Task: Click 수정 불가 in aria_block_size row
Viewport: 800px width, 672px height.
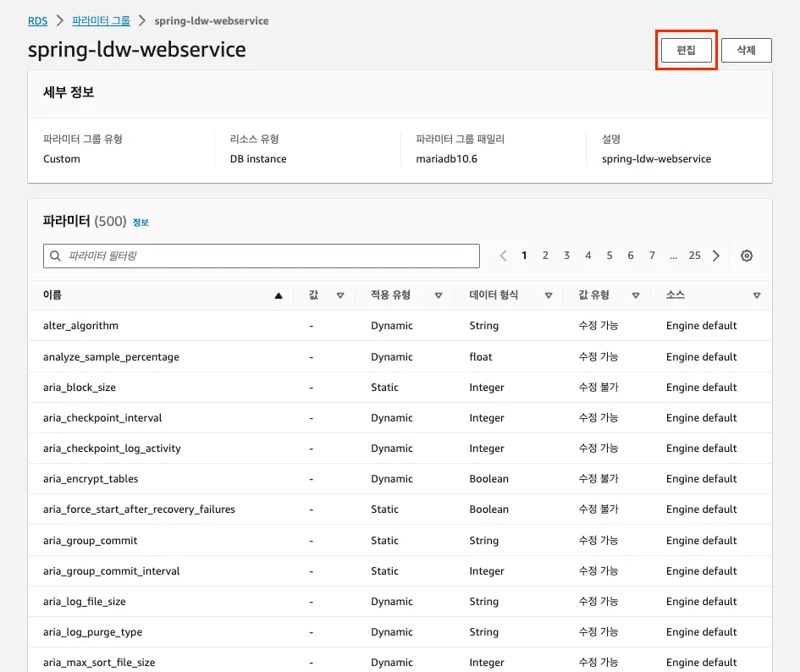Action: (599, 388)
